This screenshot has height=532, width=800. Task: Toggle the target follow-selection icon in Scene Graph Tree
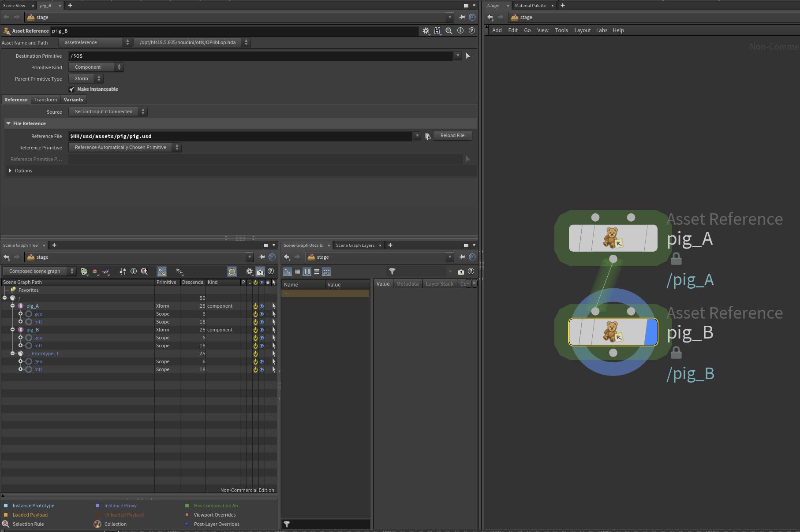(232, 272)
